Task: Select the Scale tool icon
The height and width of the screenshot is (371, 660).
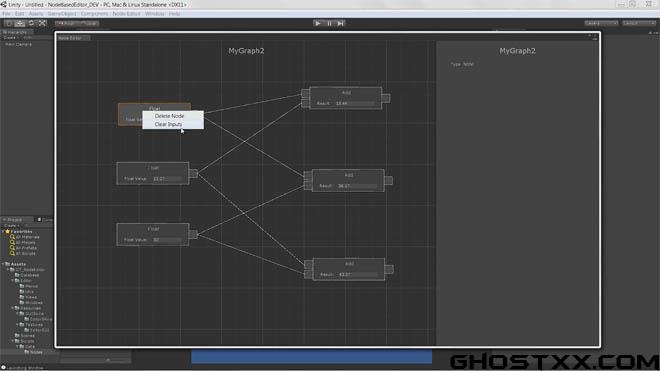Action: tap(42, 24)
